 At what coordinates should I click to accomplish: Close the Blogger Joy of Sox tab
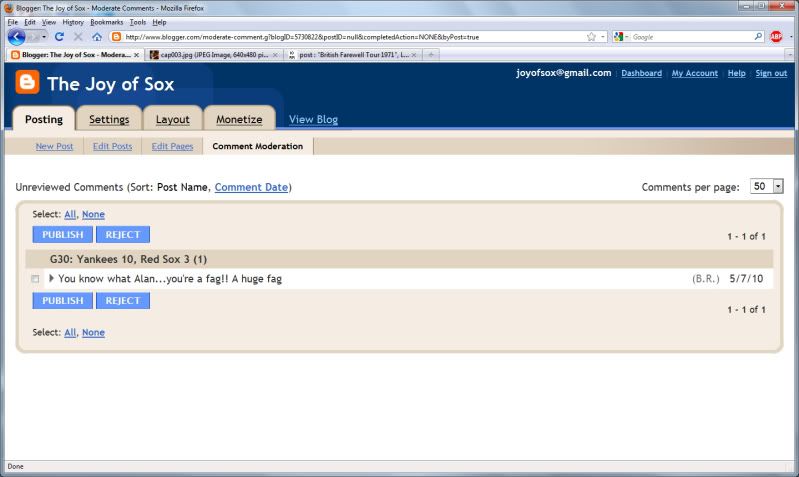[x=137, y=55]
